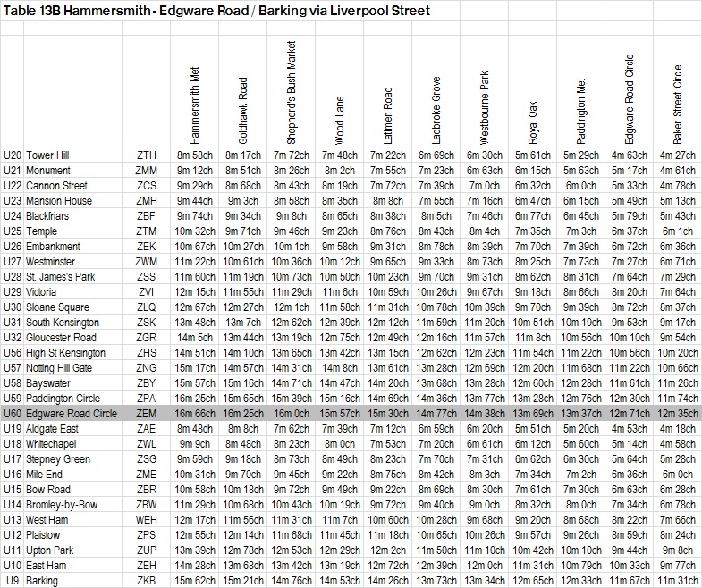Select the station code 'ZVI'

147,292
